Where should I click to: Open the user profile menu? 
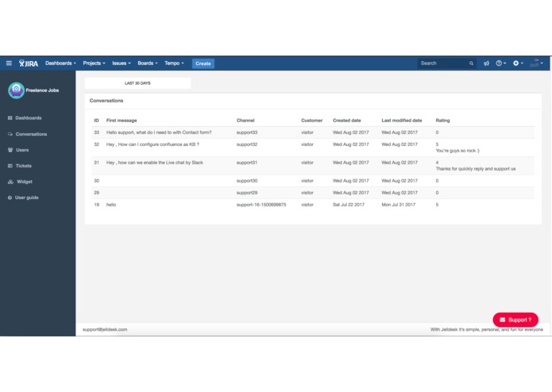click(x=536, y=63)
